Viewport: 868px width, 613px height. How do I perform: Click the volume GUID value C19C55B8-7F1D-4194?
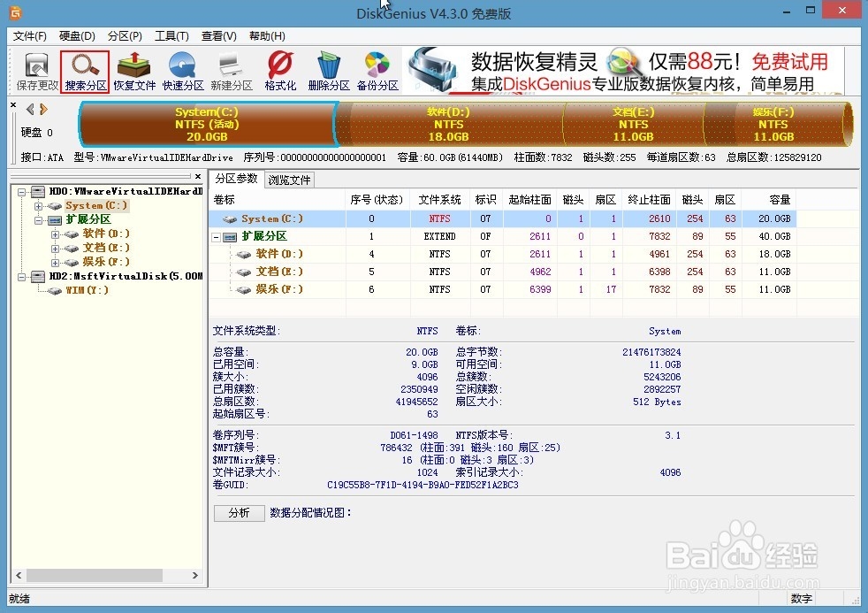click(423, 485)
